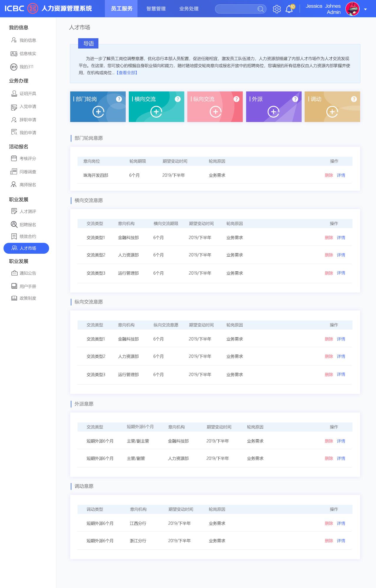Switch to 智慧管理 tab

coord(156,9)
